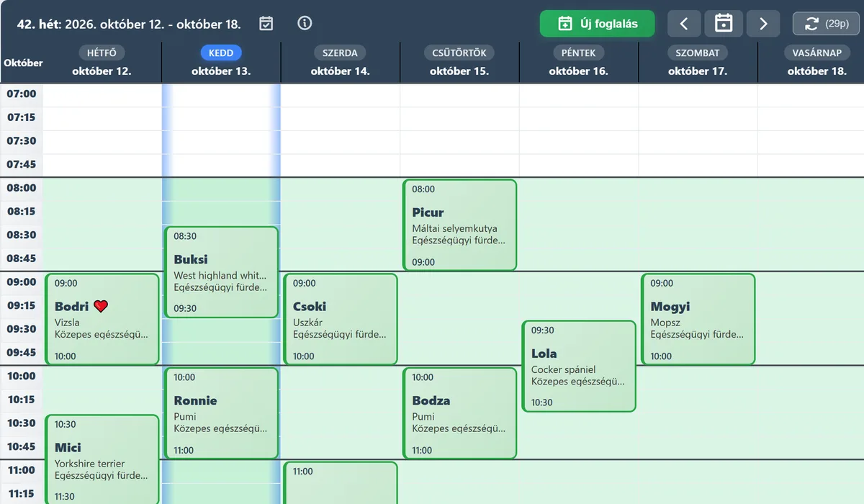The height and width of the screenshot is (504, 864).
Task: Click the 11:15 time label
Action: point(22,493)
